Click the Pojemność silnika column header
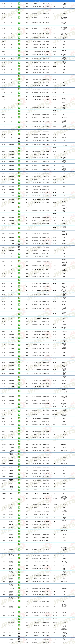 [x=27, y=1]
